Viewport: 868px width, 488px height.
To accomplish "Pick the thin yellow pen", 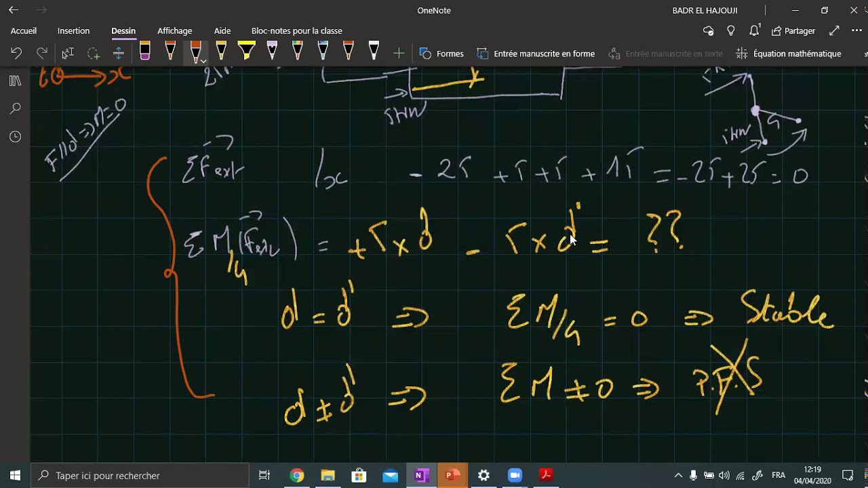I will point(221,52).
